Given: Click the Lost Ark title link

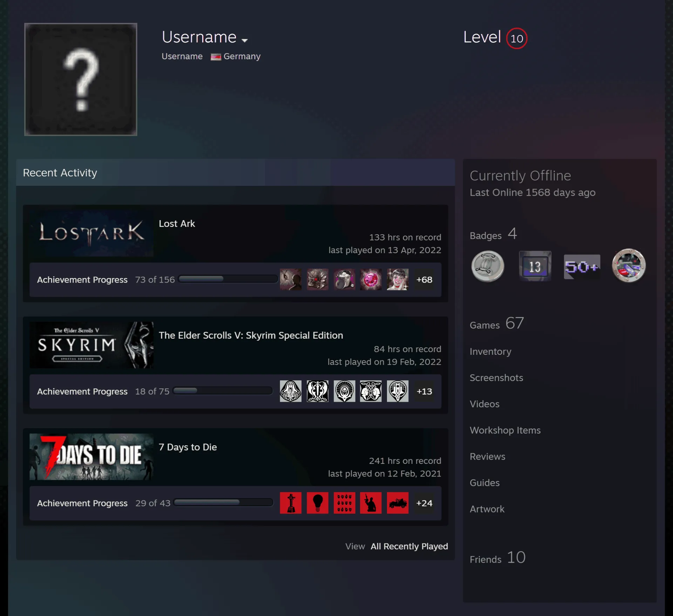Looking at the screenshot, I should pos(177,224).
